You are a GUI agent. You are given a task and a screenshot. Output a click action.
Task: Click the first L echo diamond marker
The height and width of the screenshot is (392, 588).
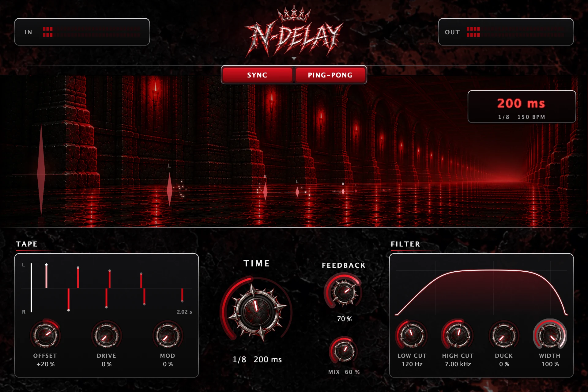click(170, 189)
